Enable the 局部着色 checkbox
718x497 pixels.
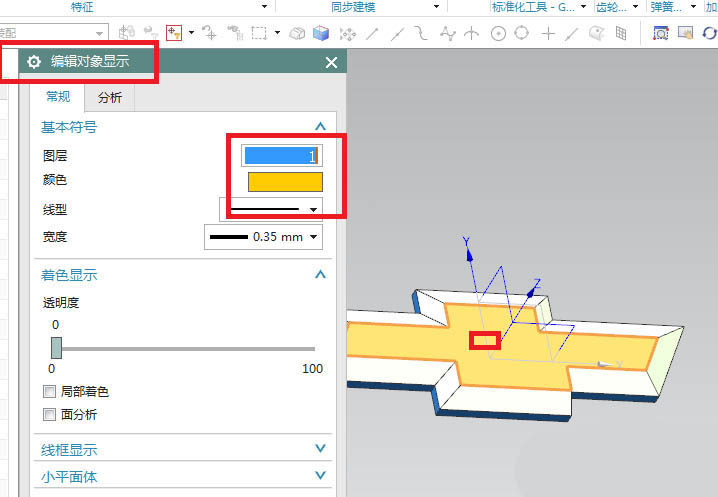coord(49,392)
